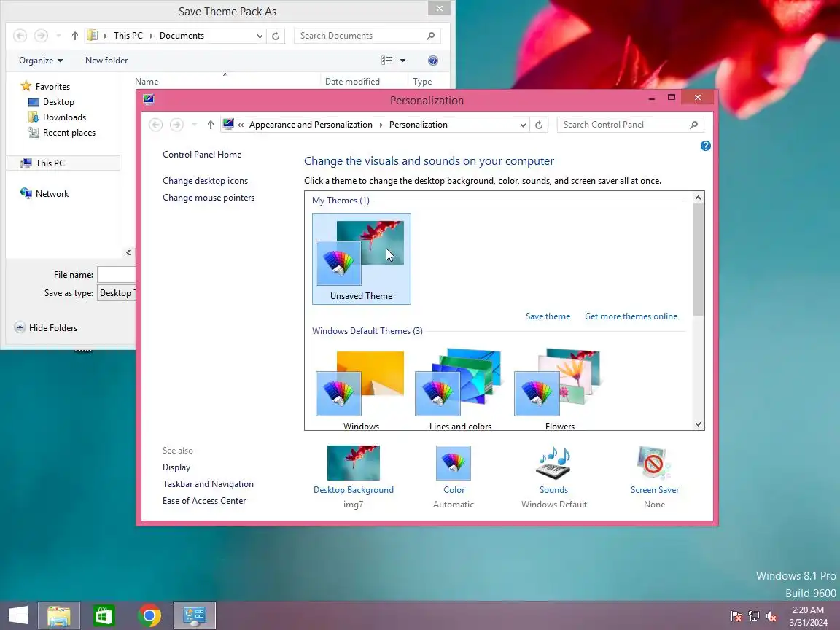This screenshot has width=840, height=630.
Task: Select Recent places in Favorites tree
Action: coord(61,133)
